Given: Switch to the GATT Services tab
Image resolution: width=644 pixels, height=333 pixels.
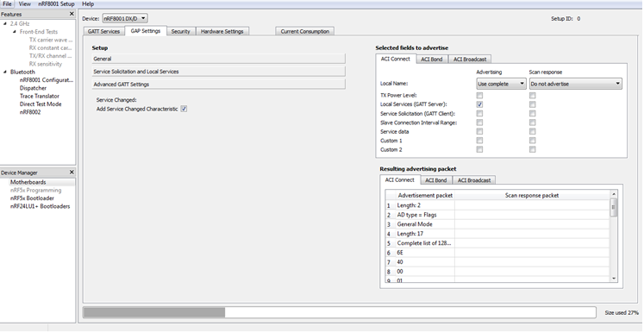Looking at the screenshot, I should (x=103, y=31).
